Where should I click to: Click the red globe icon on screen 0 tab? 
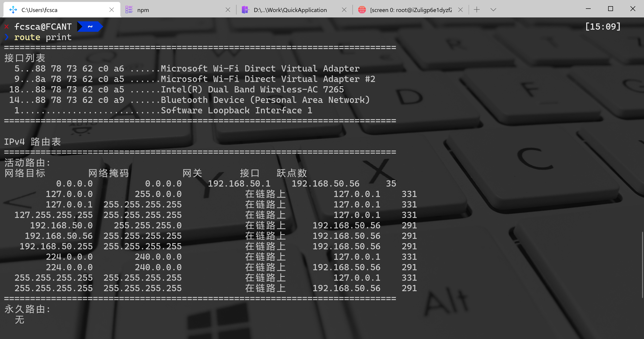pyautogui.click(x=362, y=10)
